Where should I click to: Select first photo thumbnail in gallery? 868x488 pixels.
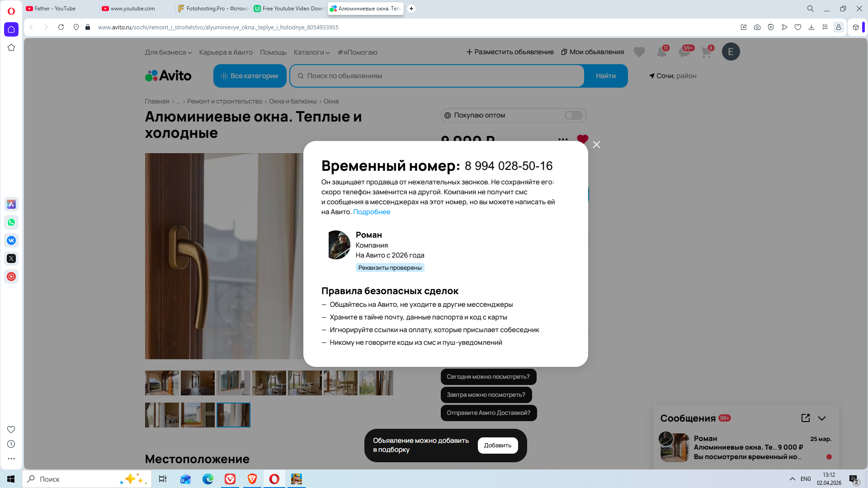pos(162,383)
